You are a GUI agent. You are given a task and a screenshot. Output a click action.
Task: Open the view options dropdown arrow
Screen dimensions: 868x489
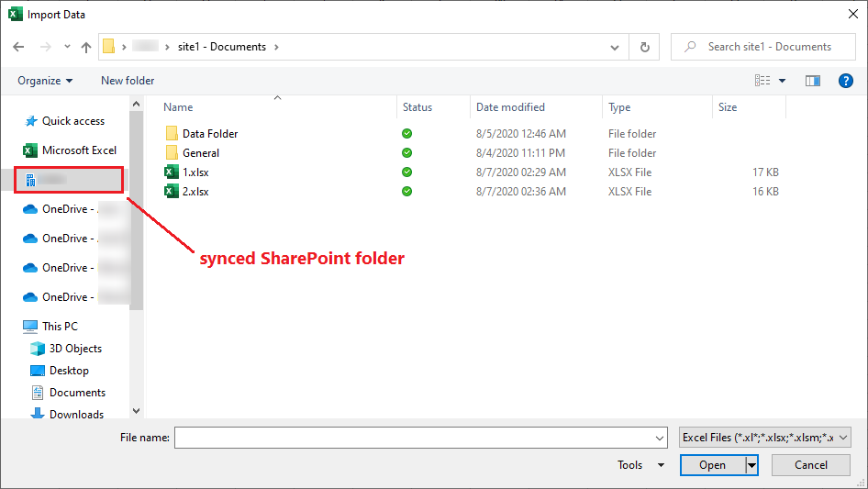(782, 81)
